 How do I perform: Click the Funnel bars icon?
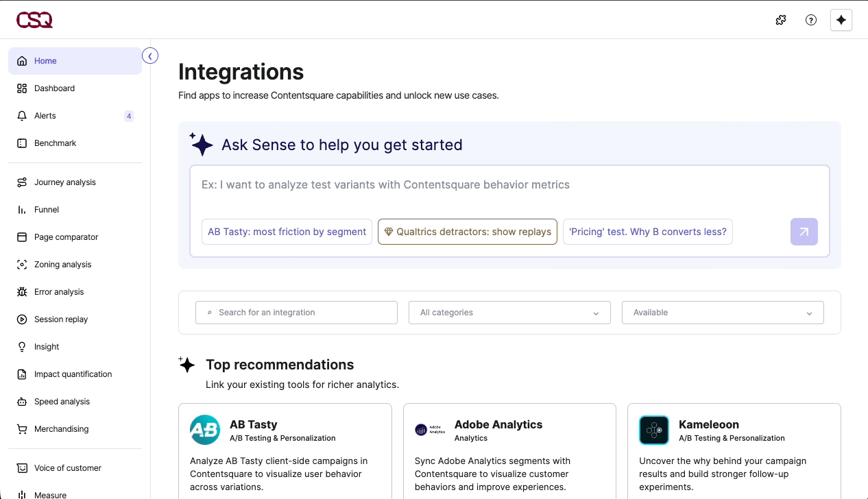click(22, 210)
